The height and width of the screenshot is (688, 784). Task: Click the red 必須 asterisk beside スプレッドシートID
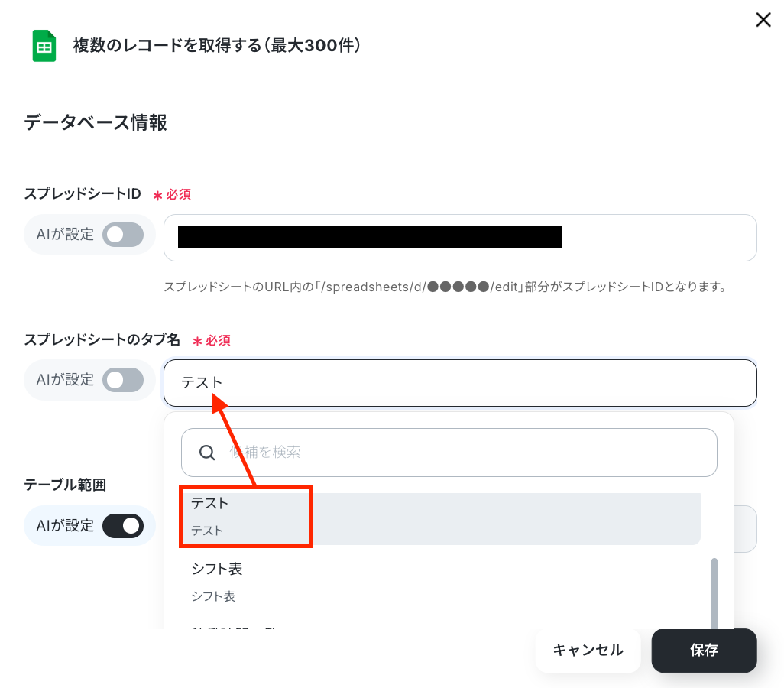(x=157, y=195)
